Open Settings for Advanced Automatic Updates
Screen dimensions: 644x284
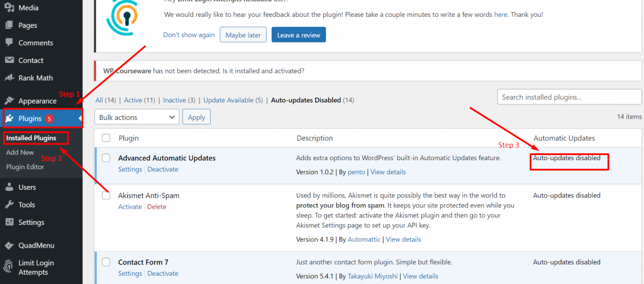tap(130, 169)
